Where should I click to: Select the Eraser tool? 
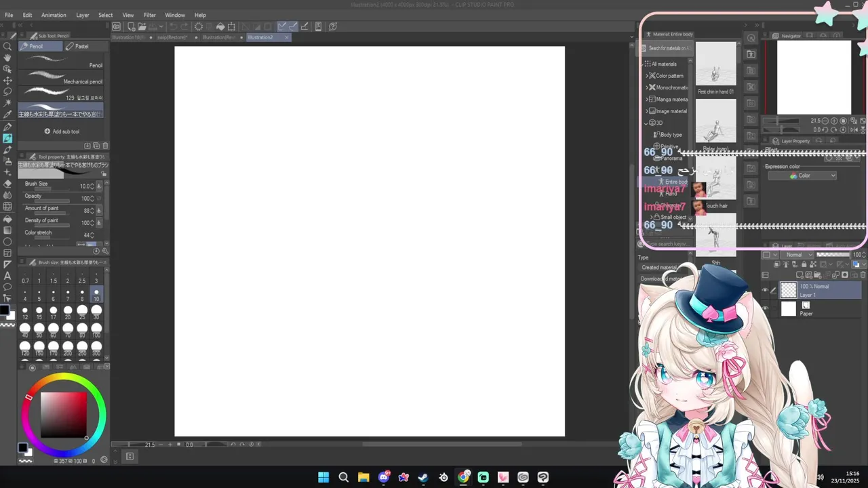pyautogui.click(x=7, y=184)
